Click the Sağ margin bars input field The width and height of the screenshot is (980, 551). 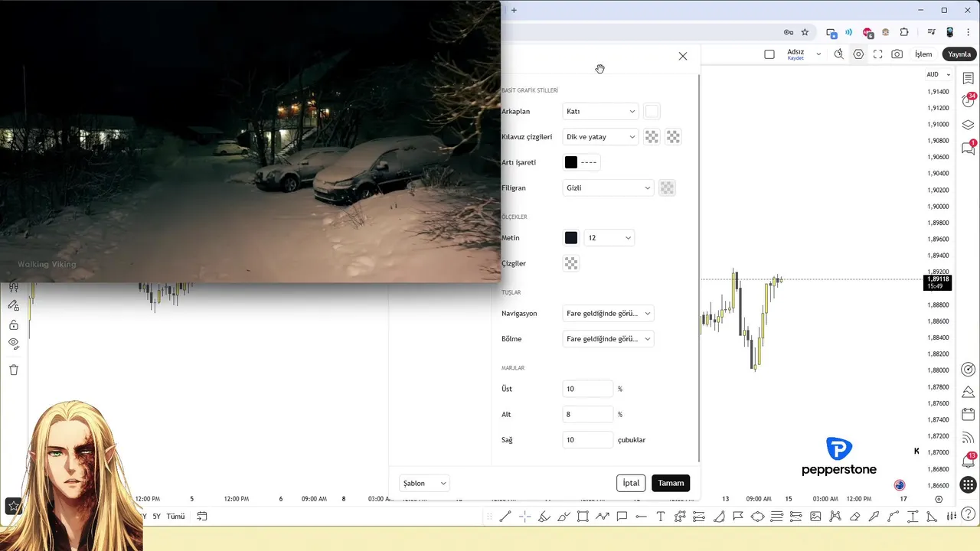point(588,440)
